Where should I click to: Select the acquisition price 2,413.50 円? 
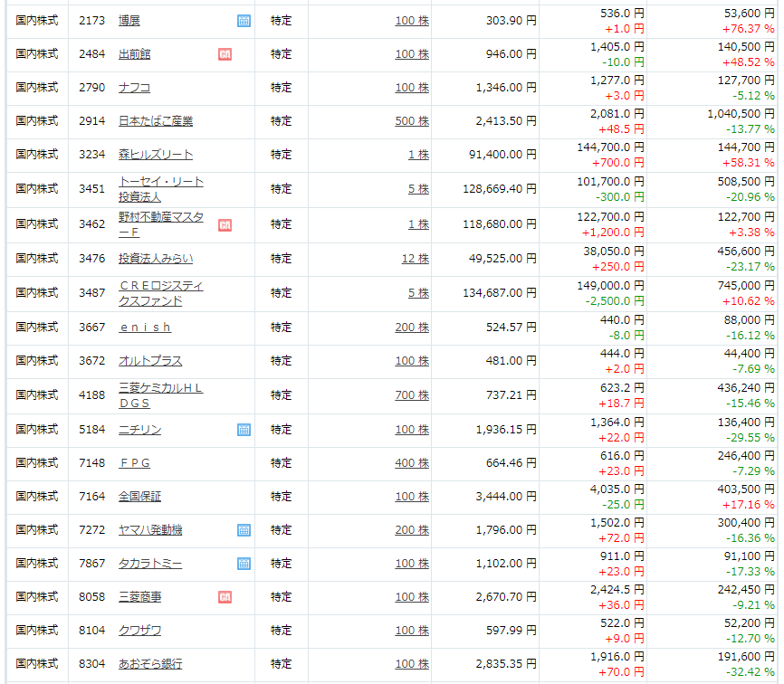coord(506,121)
